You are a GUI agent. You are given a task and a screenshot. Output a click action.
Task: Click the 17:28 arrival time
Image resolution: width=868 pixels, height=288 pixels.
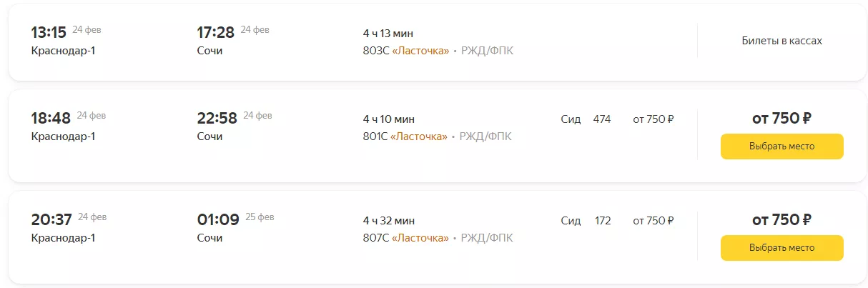click(x=215, y=32)
